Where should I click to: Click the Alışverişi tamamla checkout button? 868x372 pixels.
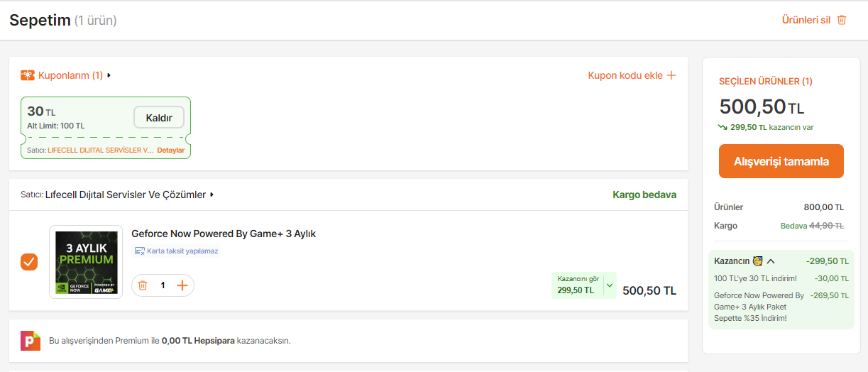781,161
